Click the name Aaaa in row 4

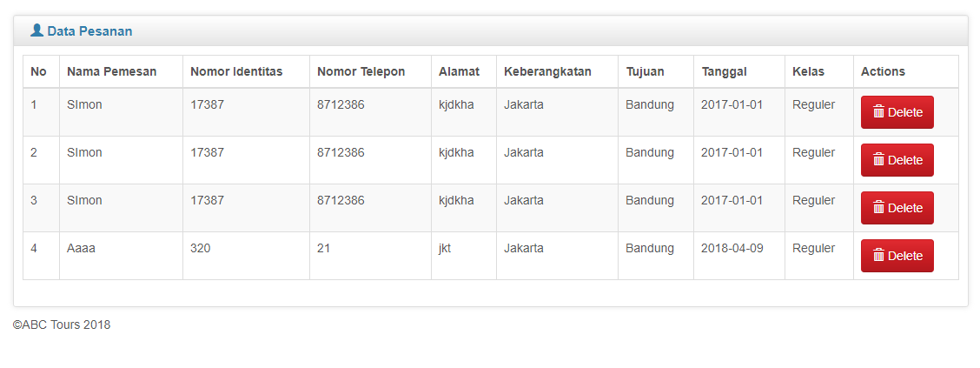point(81,248)
